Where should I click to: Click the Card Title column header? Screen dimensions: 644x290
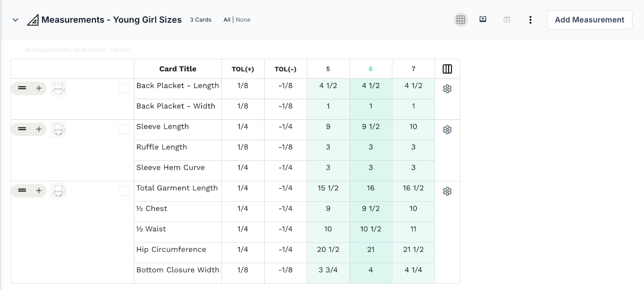click(x=178, y=69)
